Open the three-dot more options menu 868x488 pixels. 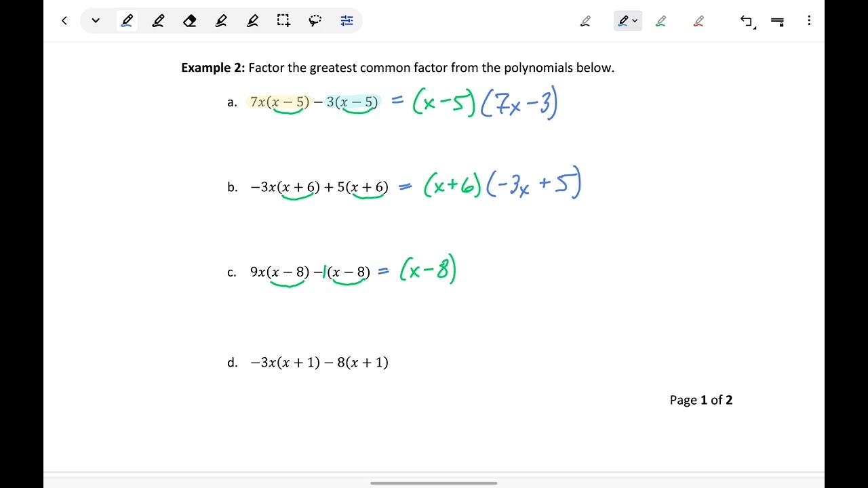tap(809, 21)
